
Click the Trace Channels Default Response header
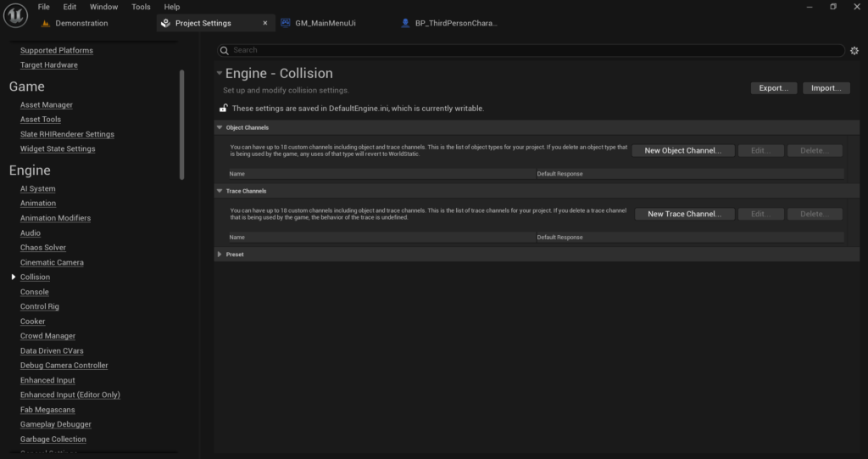pyautogui.click(x=690, y=238)
